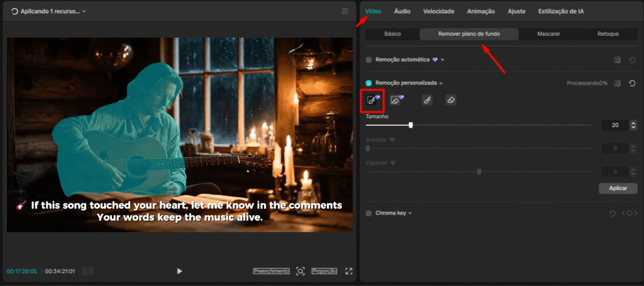This screenshot has width=644, height=286.
Task: Choose the manual brush tool
Action: [427, 99]
